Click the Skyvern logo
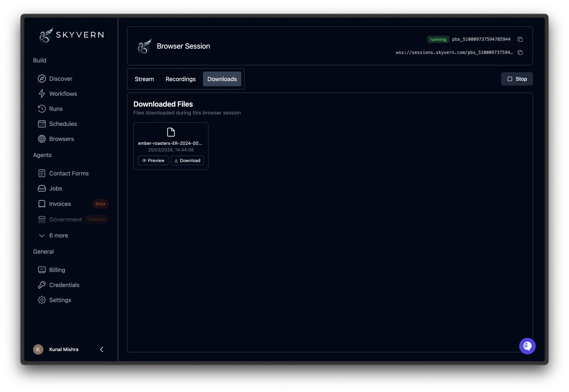The image size is (569, 392). 71,35
